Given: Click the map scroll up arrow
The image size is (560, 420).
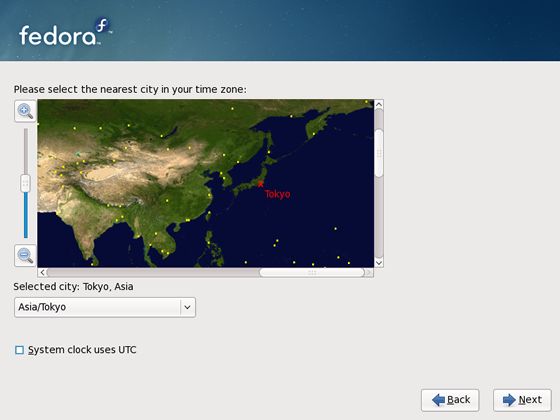Looking at the screenshot, I should [x=379, y=105].
